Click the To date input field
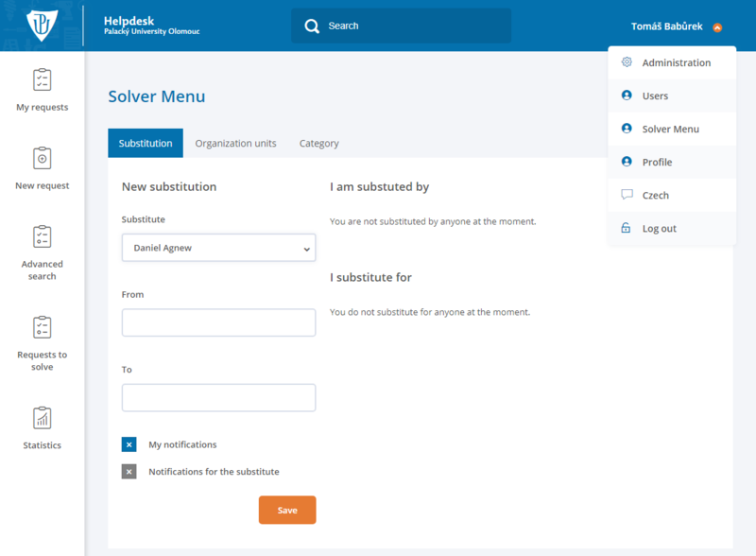 (x=218, y=397)
